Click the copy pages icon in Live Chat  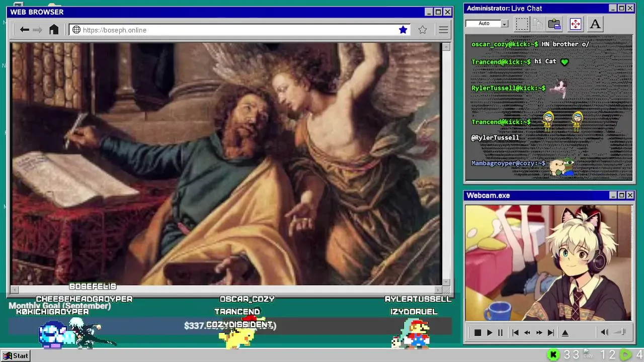click(538, 24)
